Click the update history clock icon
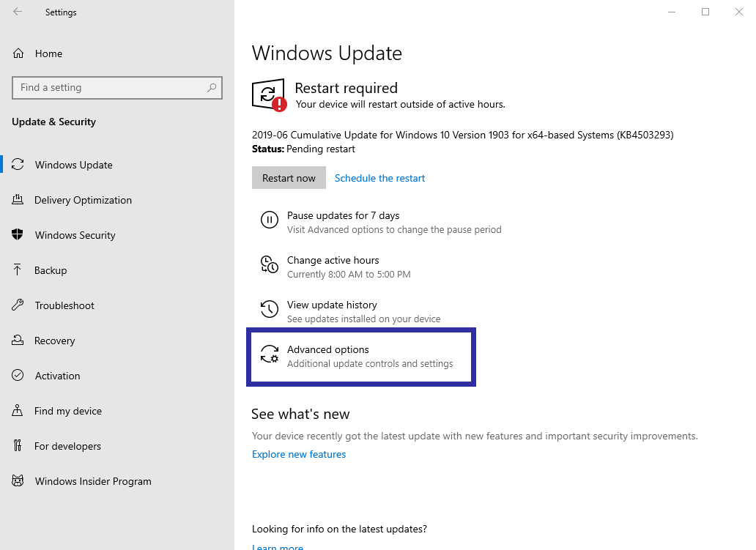756x550 pixels. coord(270,309)
